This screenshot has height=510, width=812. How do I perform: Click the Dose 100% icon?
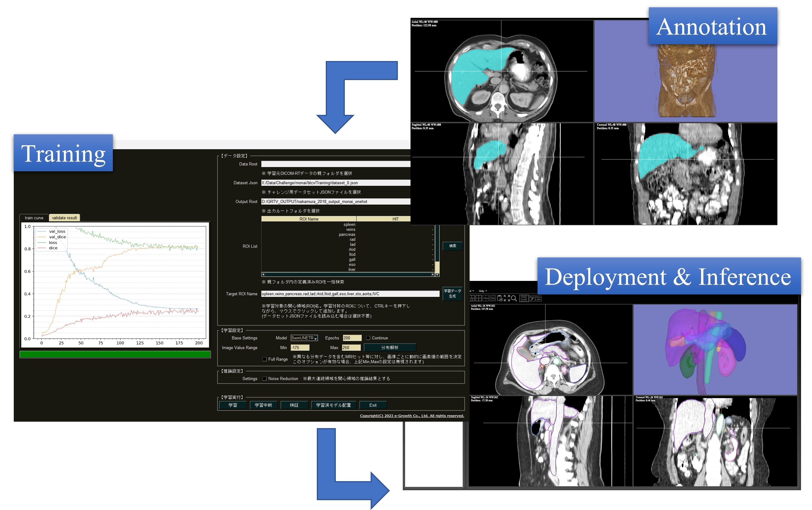click(x=539, y=298)
